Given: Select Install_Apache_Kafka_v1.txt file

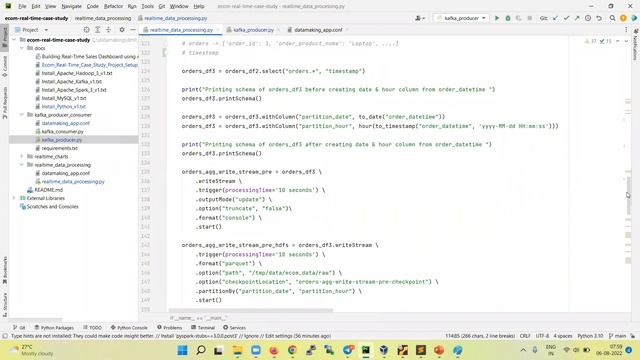Looking at the screenshot, I should coord(71,82).
